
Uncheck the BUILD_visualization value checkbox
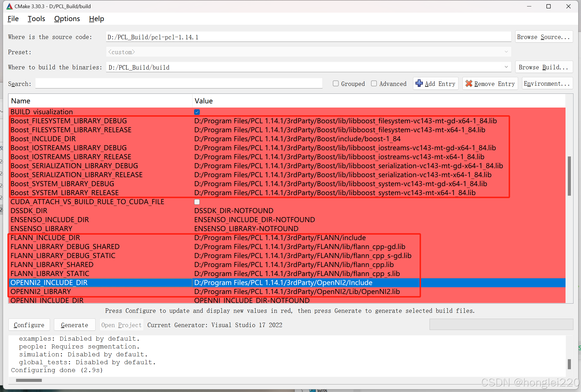[197, 112]
